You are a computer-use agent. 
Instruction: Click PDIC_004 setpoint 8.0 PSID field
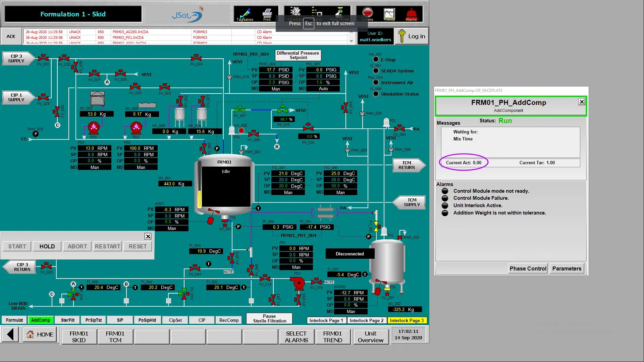tap(275, 76)
